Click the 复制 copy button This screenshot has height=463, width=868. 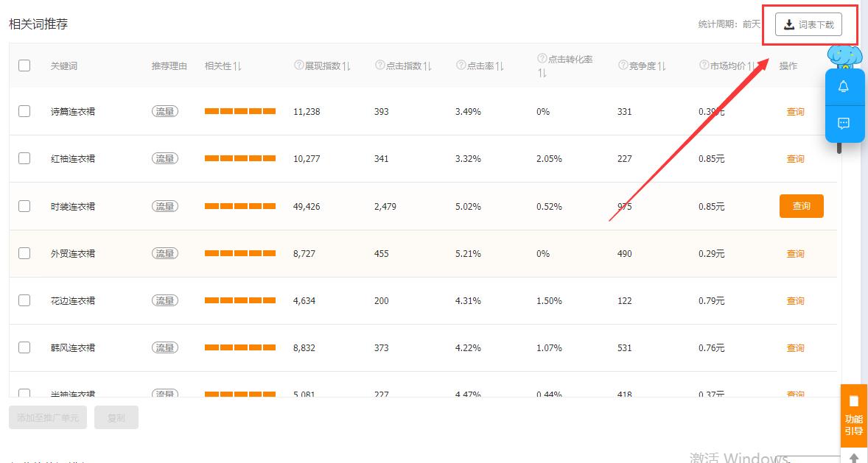[x=116, y=417]
